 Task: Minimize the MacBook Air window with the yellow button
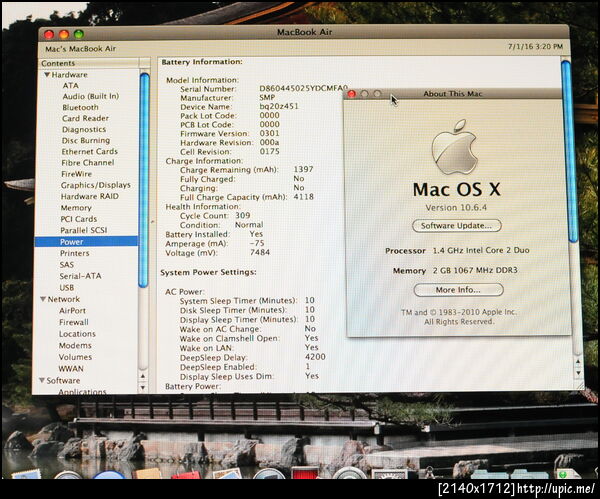(64, 34)
